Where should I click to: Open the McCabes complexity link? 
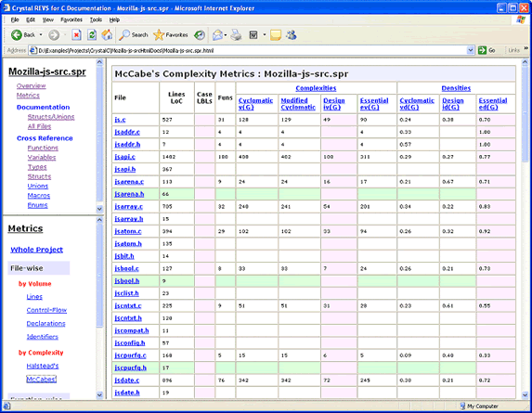click(x=42, y=379)
